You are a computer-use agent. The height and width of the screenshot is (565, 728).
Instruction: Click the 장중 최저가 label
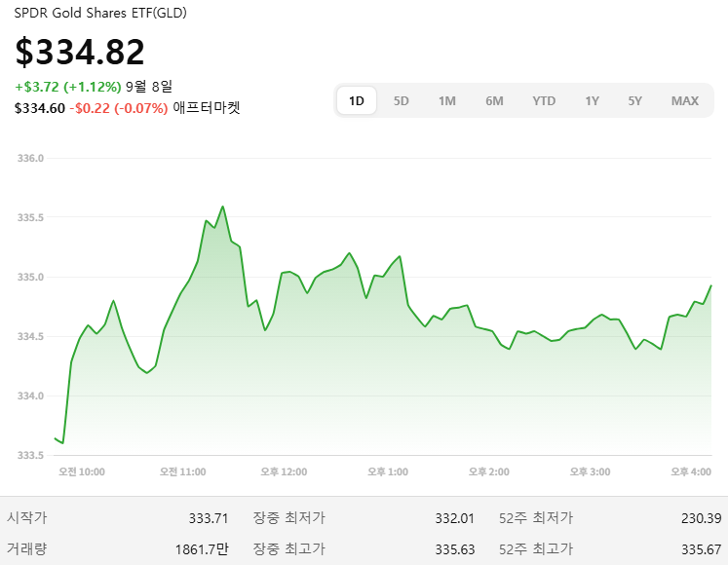pos(288,517)
